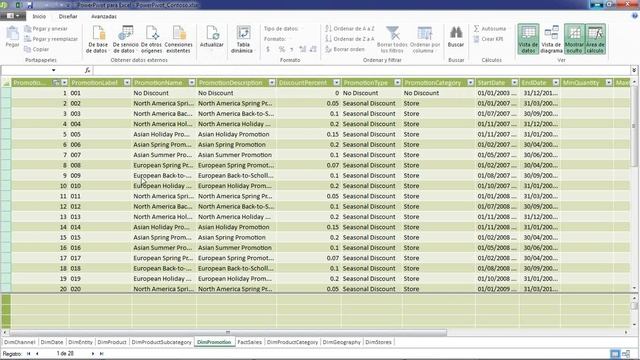Open the Diseñar ribbon tab
This screenshot has height=360, width=640.
coord(68,16)
